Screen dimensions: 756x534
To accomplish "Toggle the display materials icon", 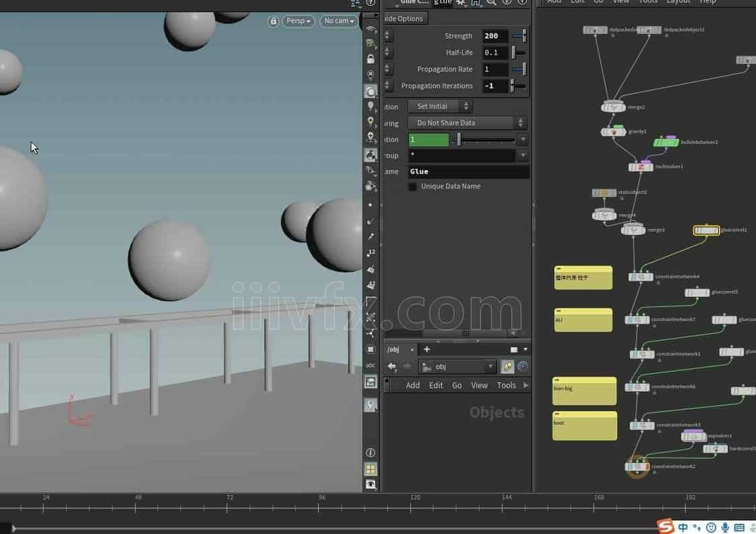I will [371, 155].
